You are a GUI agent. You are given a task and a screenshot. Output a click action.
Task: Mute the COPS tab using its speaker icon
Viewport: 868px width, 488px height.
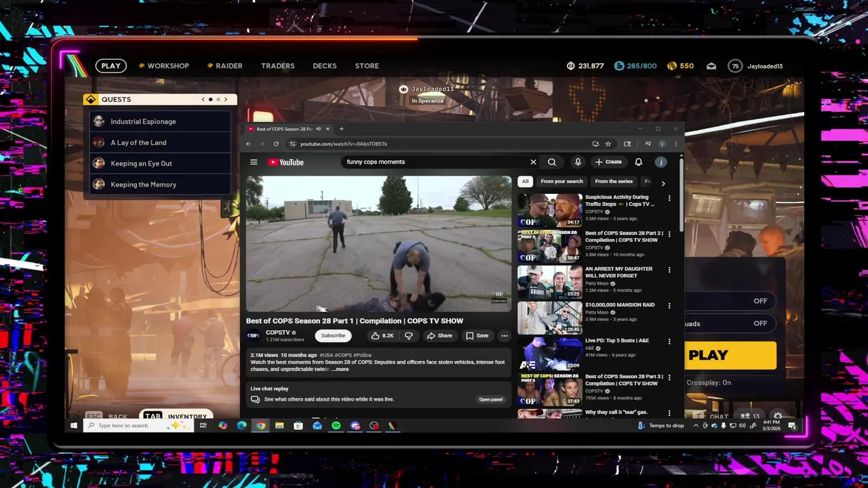318,129
